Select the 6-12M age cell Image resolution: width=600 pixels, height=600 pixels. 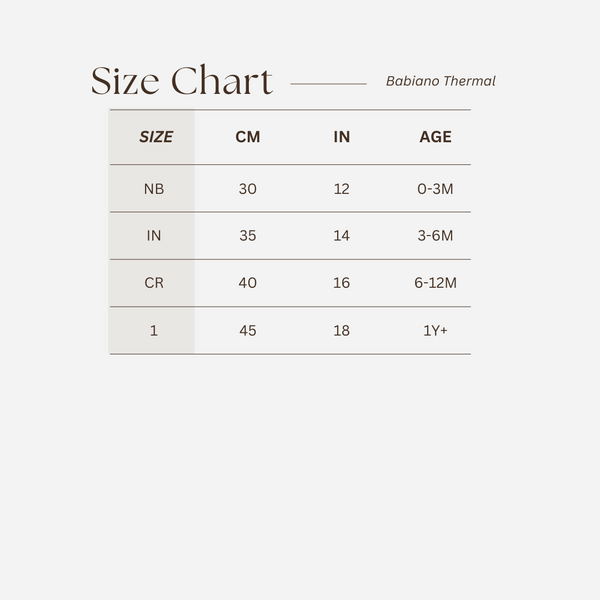(435, 283)
